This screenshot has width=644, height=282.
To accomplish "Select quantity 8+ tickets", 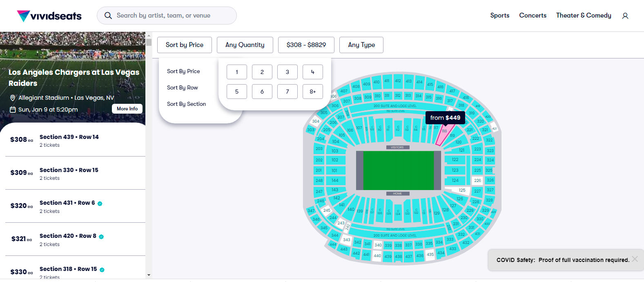I will [x=312, y=92].
